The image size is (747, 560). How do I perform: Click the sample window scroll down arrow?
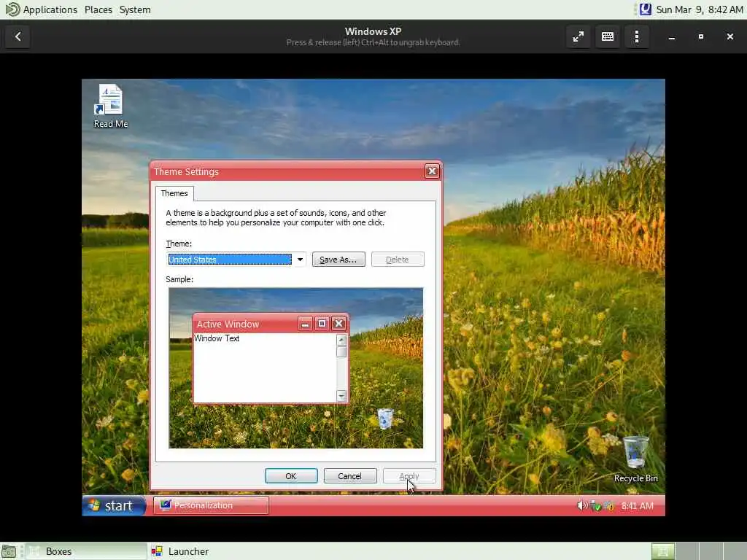[x=341, y=395]
